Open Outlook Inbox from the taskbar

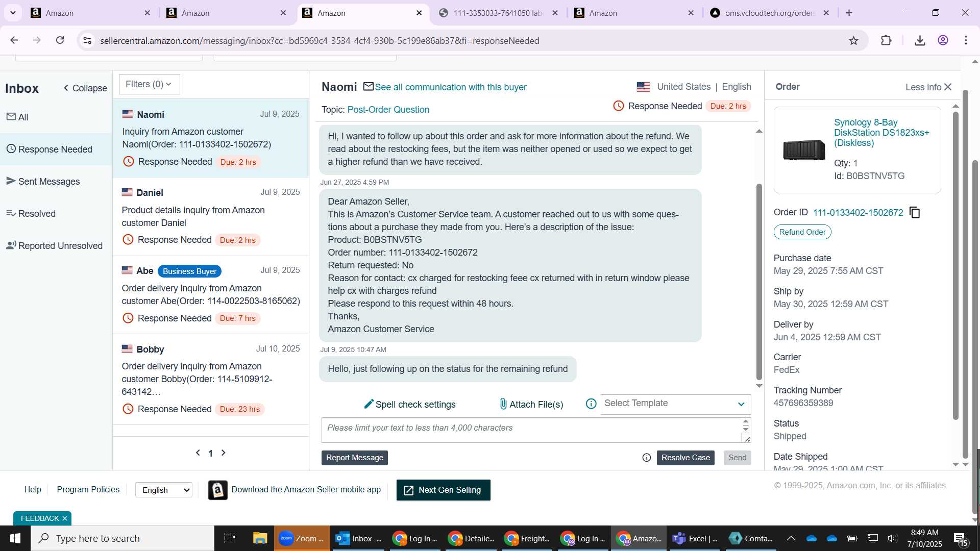[358, 538]
